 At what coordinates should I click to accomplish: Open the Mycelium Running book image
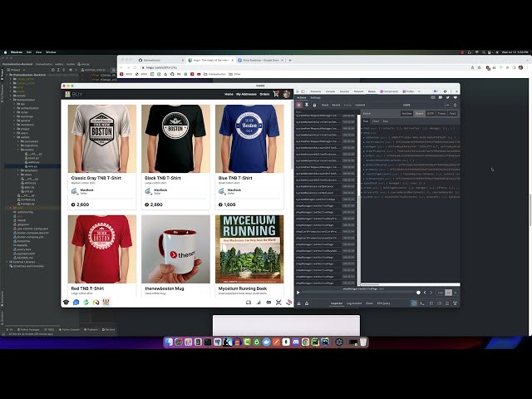pos(249,249)
